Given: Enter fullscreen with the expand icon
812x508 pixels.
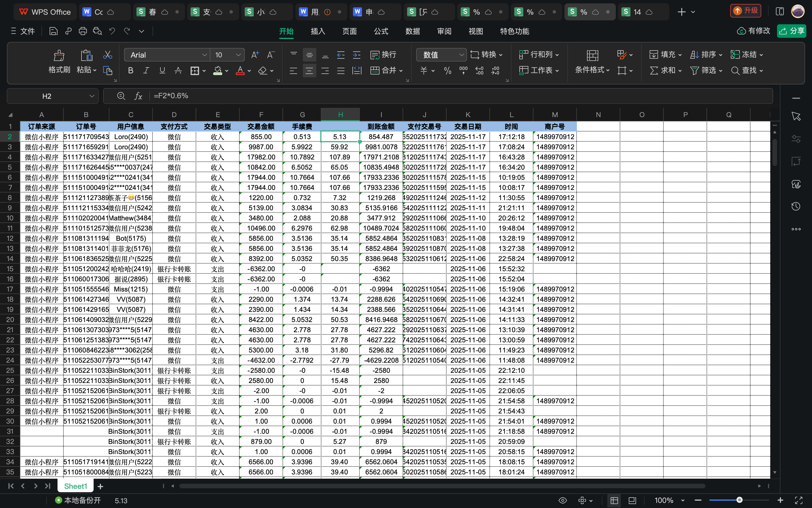Looking at the screenshot, I should 798,500.
